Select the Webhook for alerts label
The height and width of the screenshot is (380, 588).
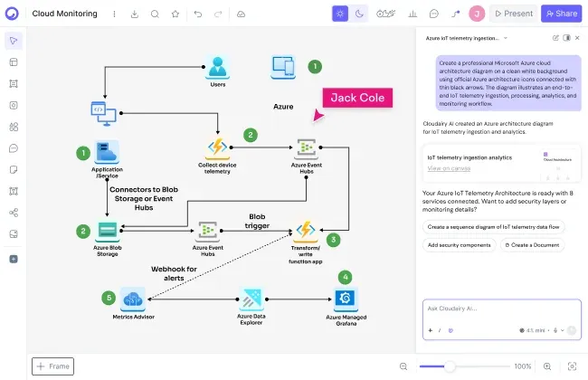(174, 273)
